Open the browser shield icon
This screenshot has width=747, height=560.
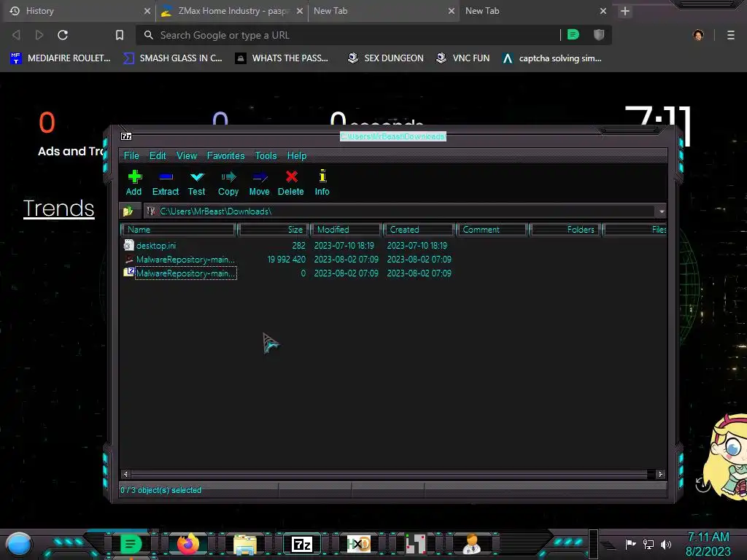[599, 34]
